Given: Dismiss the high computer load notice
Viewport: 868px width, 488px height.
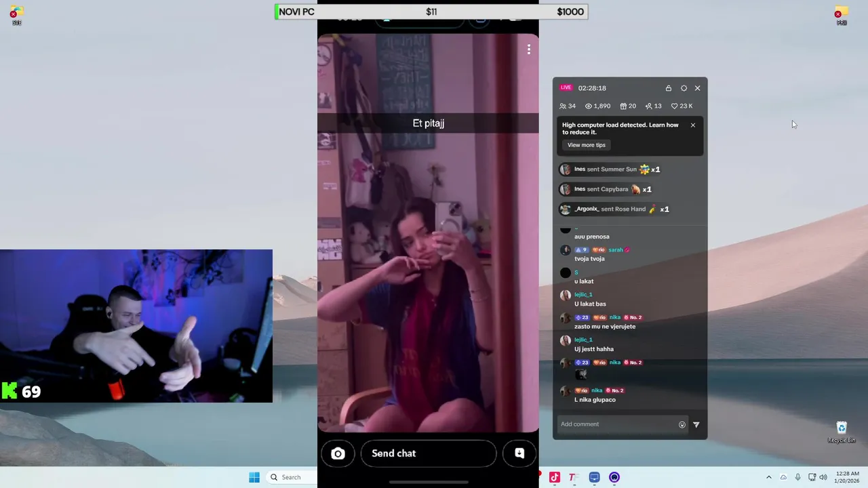Looking at the screenshot, I should [693, 125].
